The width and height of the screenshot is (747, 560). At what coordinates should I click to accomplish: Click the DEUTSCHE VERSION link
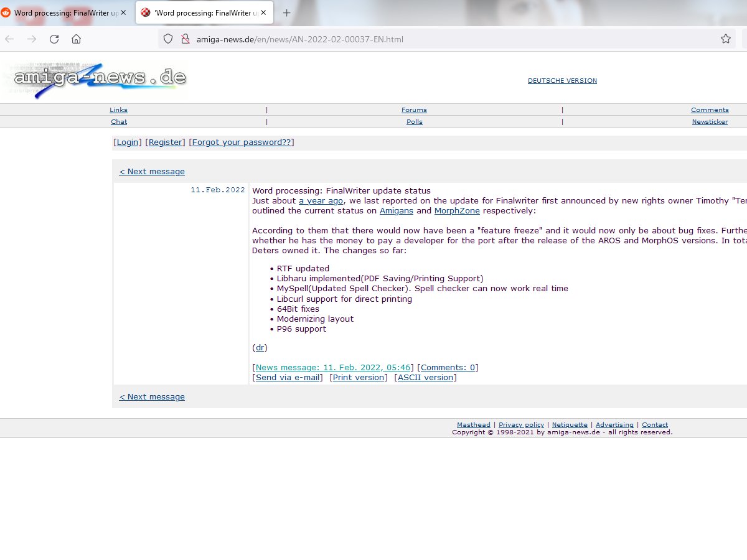click(562, 81)
